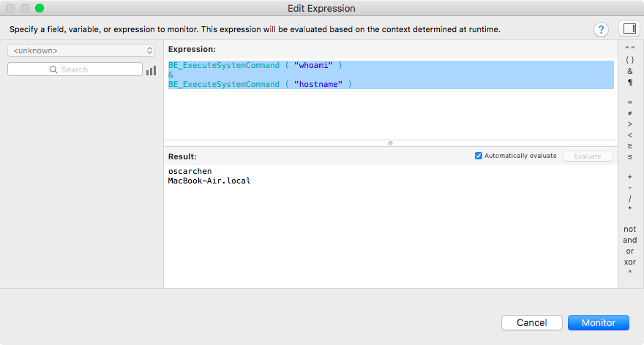The height and width of the screenshot is (345, 644).
Task: Insert the greater-than-or-equal operator
Action: (629, 146)
